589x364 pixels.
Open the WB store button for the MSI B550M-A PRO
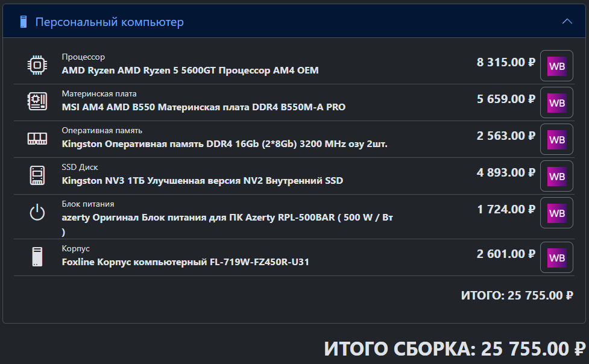556,102
